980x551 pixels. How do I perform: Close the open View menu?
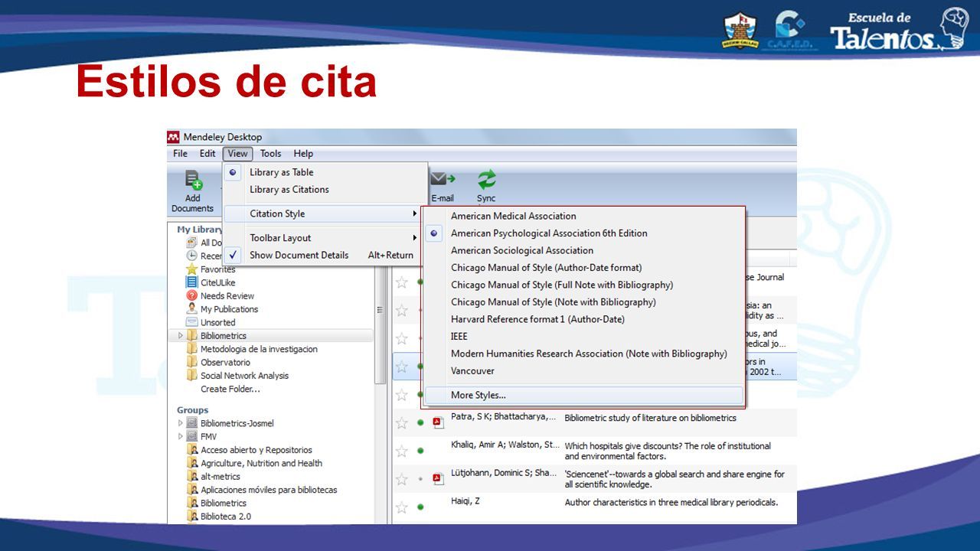[x=237, y=153]
